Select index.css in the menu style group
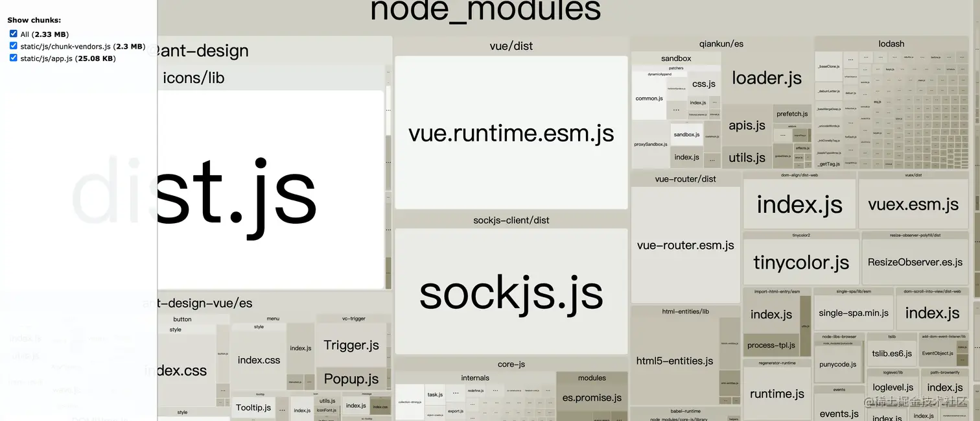 [259, 360]
